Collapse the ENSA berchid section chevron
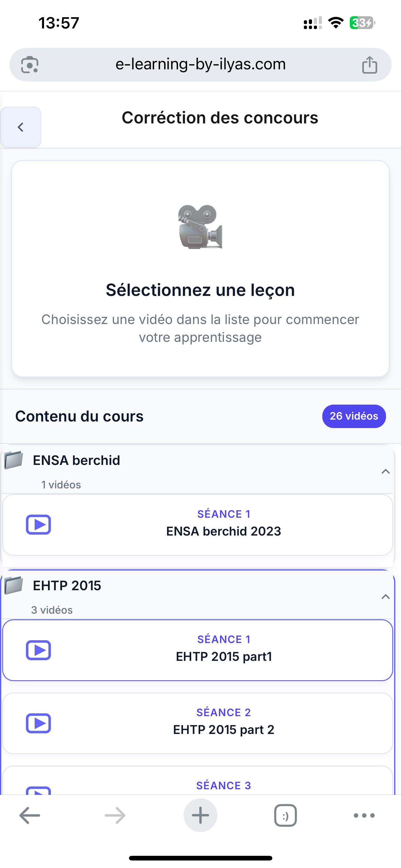Image resolution: width=401 pixels, height=868 pixels. (385, 471)
